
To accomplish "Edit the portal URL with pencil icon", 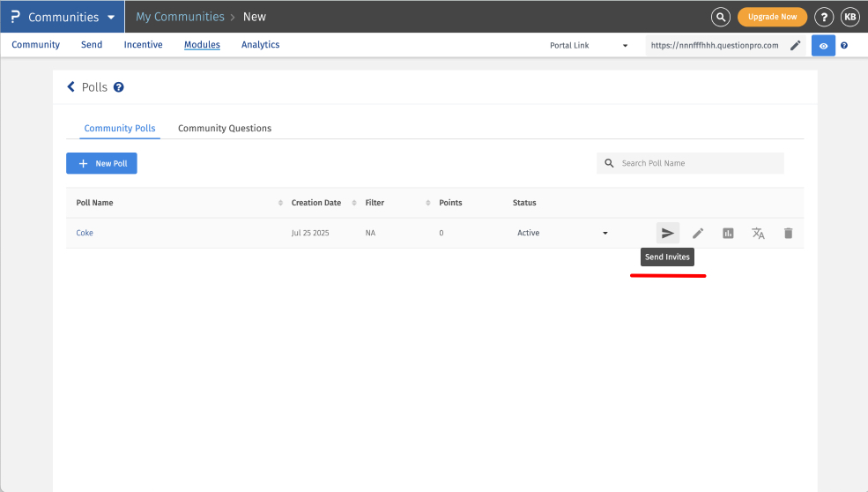I will point(795,45).
